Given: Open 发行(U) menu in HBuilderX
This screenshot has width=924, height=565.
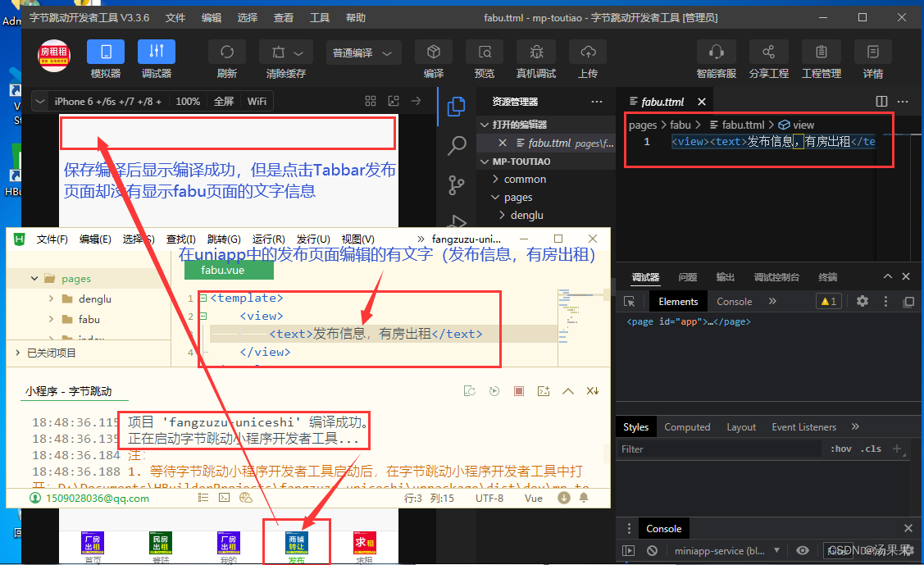Looking at the screenshot, I should pos(313,239).
